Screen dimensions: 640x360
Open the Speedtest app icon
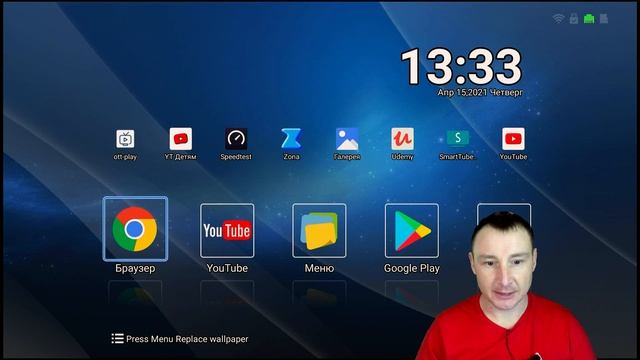pyautogui.click(x=236, y=139)
